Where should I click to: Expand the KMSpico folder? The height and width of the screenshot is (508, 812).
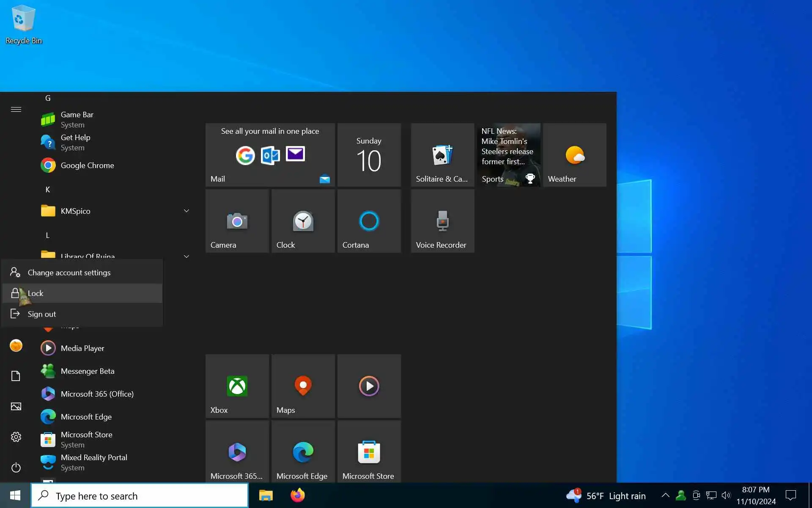tap(186, 211)
